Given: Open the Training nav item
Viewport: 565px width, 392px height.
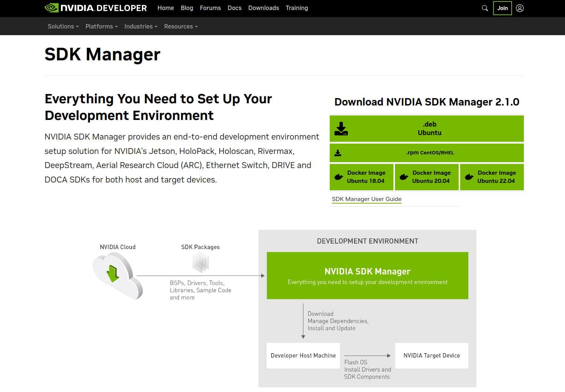Looking at the screenshot, I should 297,8.
